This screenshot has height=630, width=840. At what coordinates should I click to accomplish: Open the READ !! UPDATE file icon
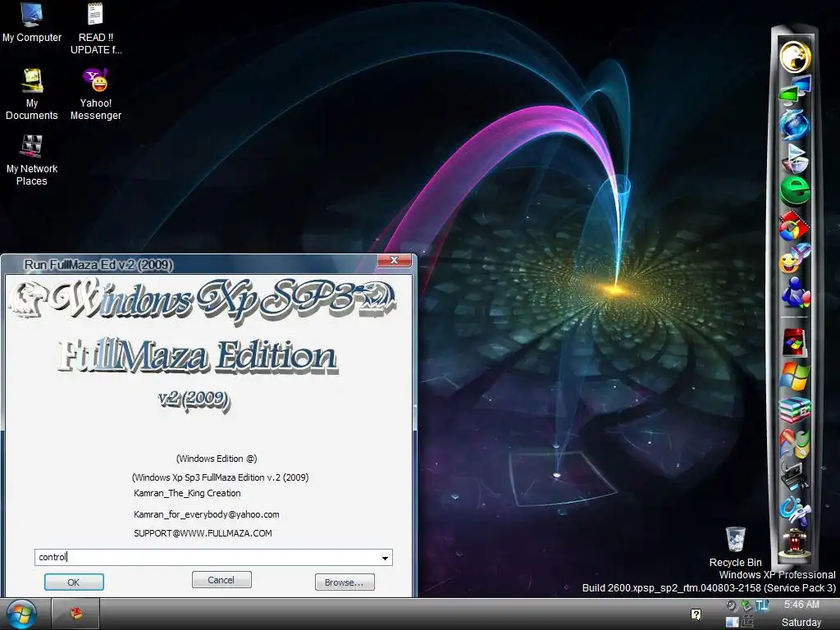(96, 29)
